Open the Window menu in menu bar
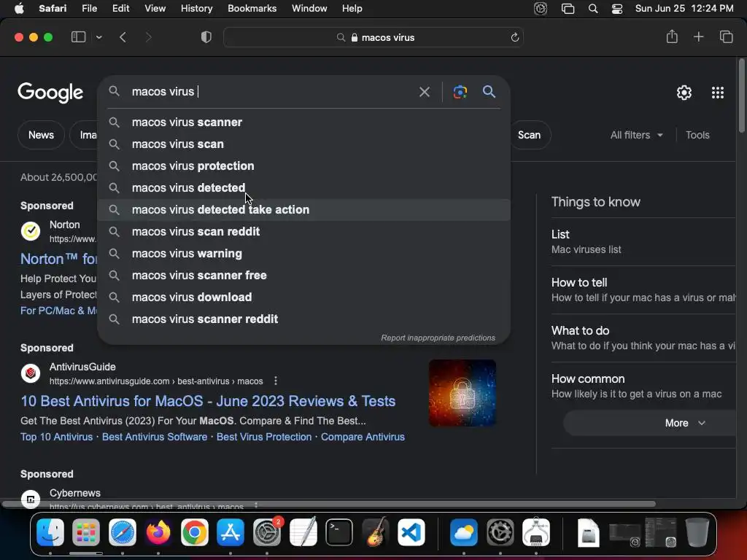The width and height of the screenshot is (747, 560). click(309, 9)
